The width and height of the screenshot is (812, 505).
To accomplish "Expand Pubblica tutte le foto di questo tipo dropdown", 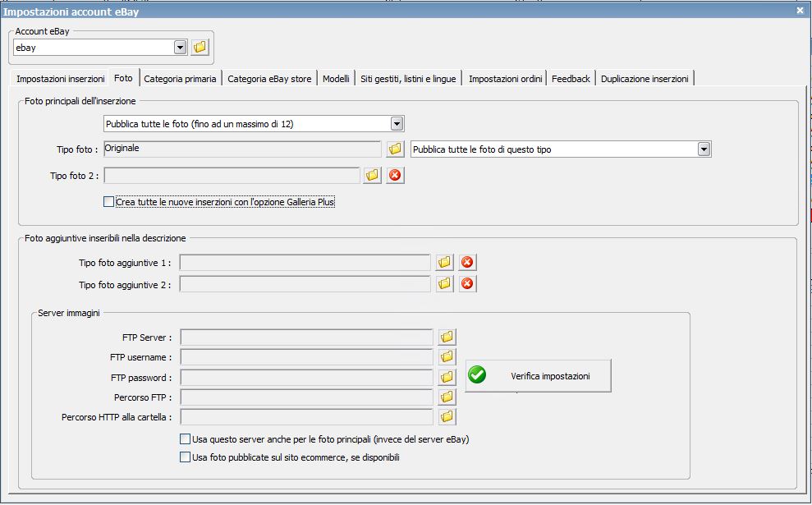I will 704,149.
